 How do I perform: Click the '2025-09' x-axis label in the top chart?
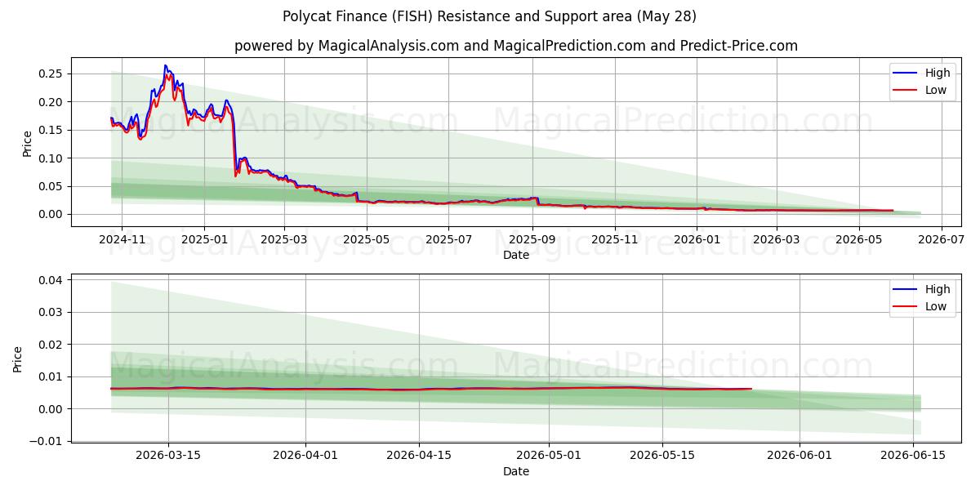[532, 240]
